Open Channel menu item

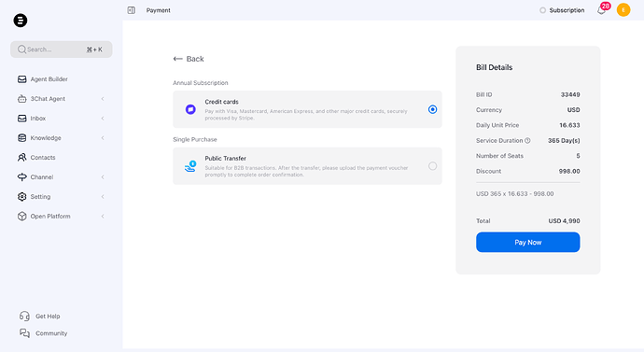pos(62,177)
